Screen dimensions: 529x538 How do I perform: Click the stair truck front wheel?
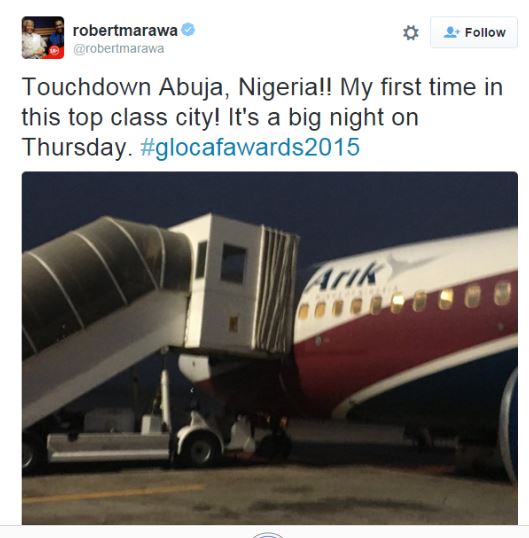tap(201, 450)
